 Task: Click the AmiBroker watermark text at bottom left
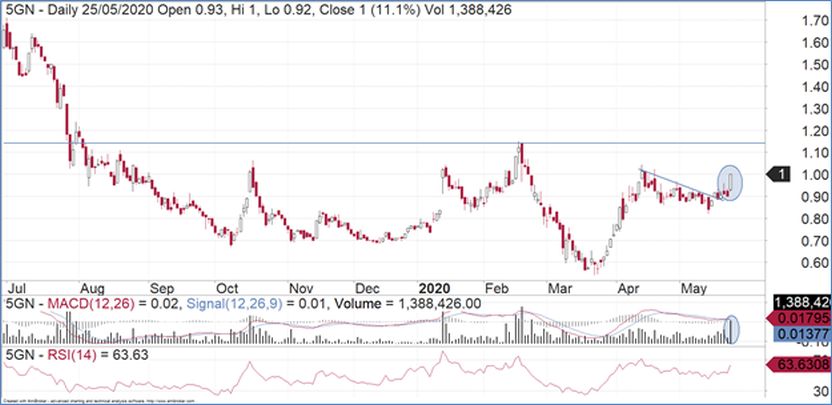click(x=80, y=400)
